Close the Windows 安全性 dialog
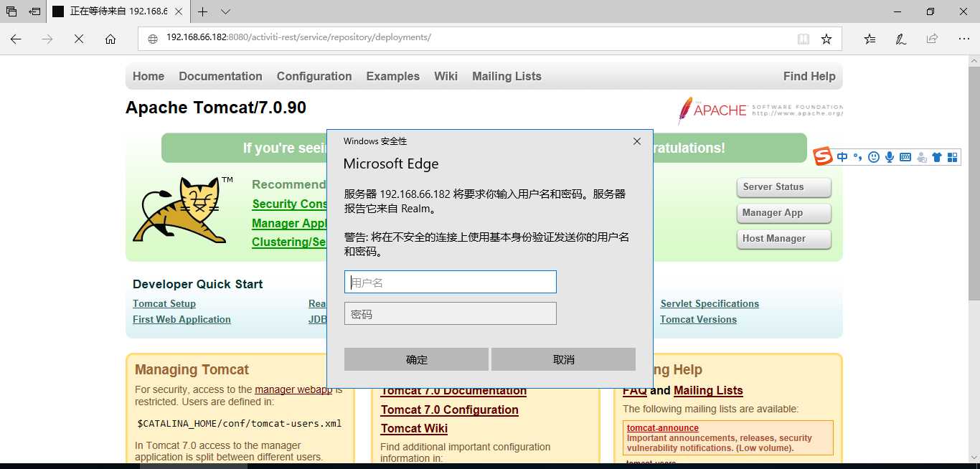The image size is (980, 469). click(x=636, y=141)
